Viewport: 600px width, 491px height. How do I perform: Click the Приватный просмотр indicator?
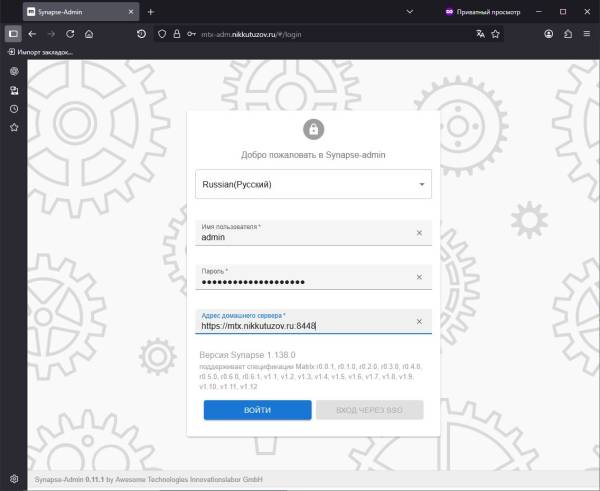pos(483,12)
